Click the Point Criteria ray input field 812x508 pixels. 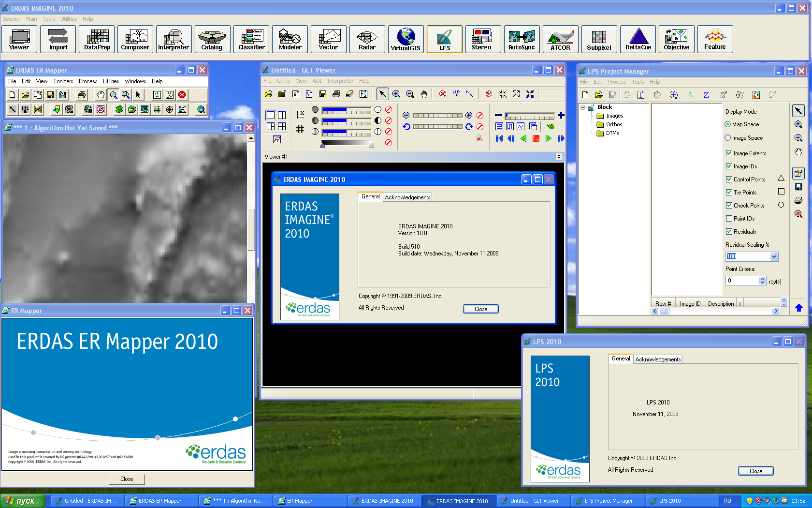[x=742, y=281]
